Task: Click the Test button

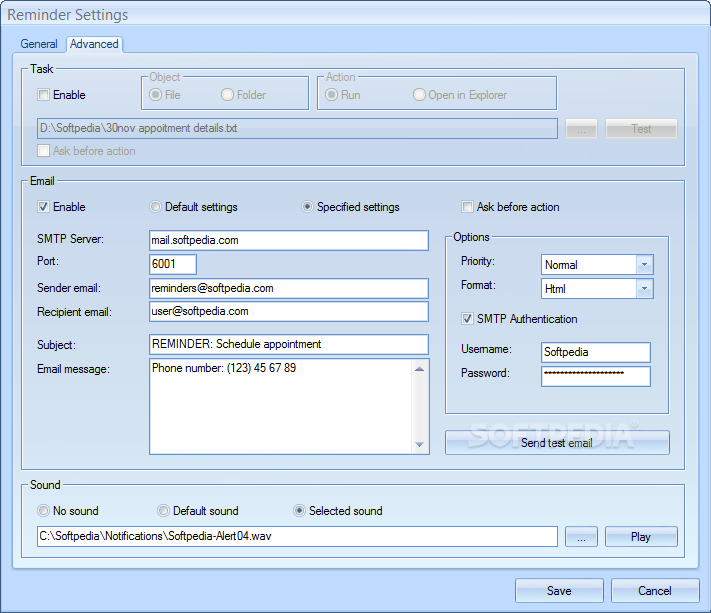Action: click(641, 129)
